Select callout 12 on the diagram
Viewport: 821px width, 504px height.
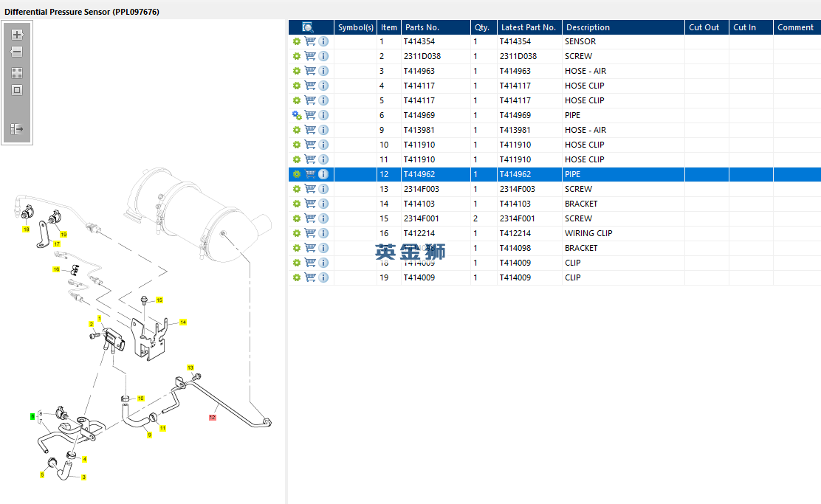(x=212, y=417)
